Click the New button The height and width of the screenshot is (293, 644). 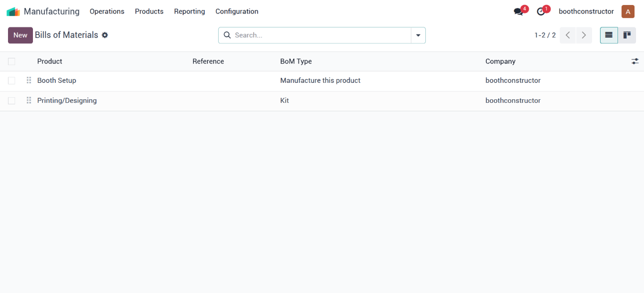[x=20, y=35]
